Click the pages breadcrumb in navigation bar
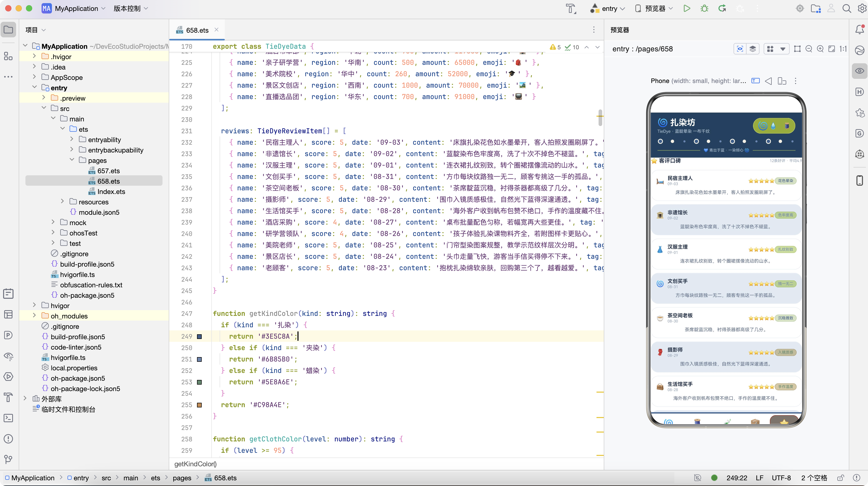Screen dimensions: 868x486 point(182,478)
